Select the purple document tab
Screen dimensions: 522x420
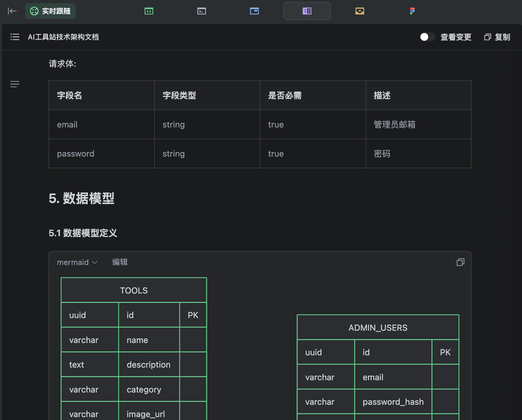pos(307,11)
